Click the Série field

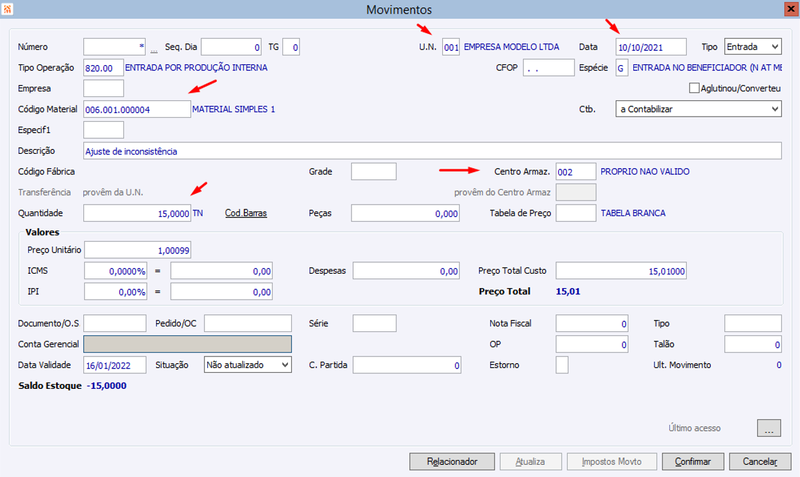(x=374, y=323)
